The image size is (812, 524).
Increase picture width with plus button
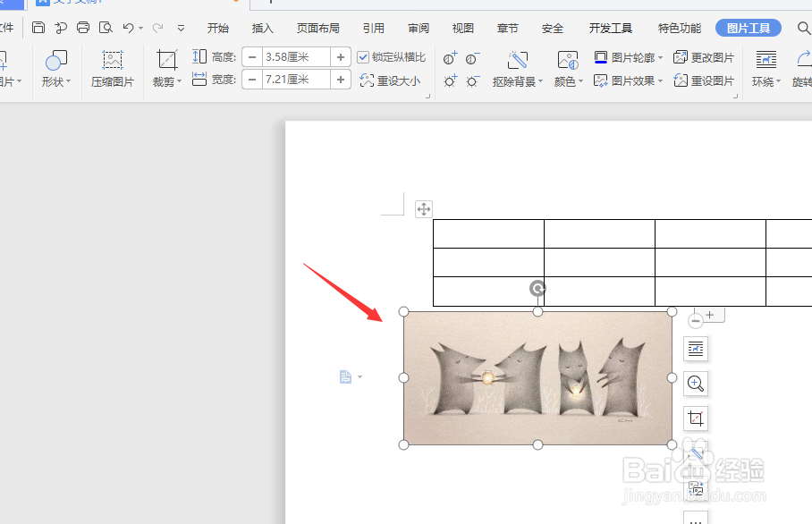tap(340, 80)
